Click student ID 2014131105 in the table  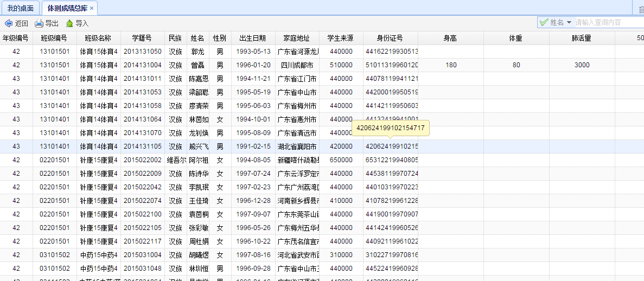[x=142, y=146]
